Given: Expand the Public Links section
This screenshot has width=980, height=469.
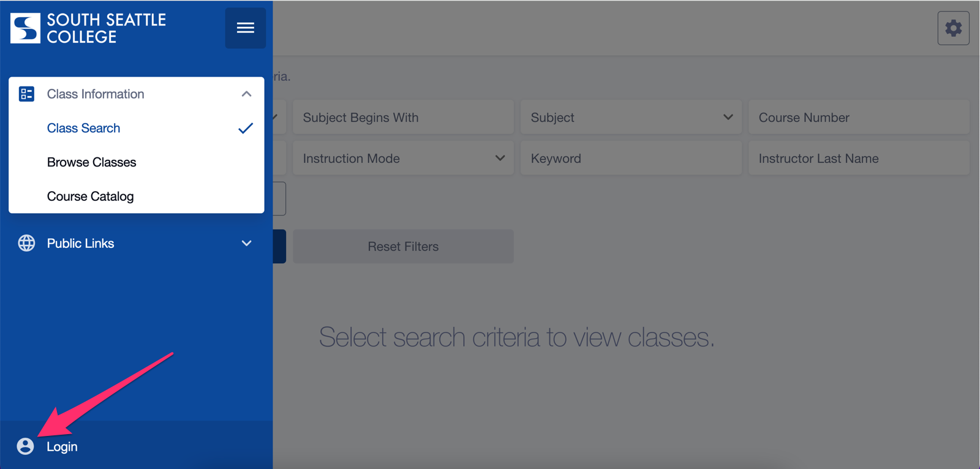Looking at the screenshot, I should coord(247,243).
